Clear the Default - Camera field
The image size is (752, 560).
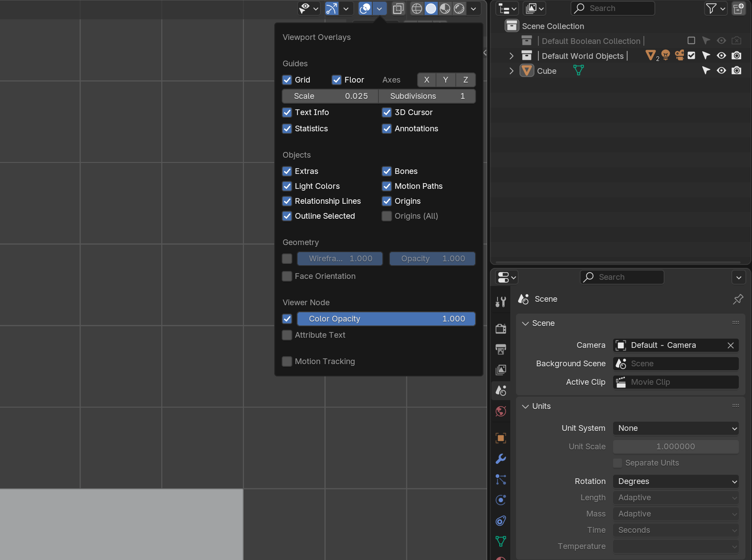coord(730,345)
